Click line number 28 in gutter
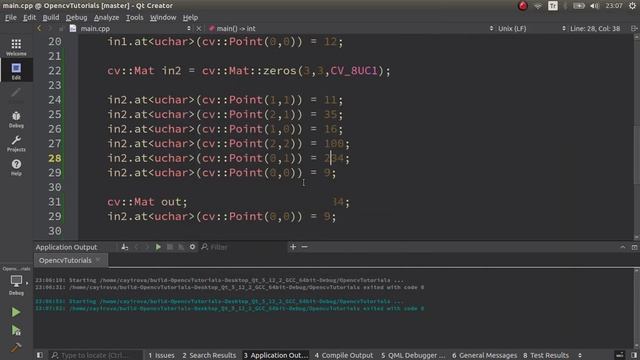Image resolution: width=640 pixels, height=360 pixels. tap(55, 158)
